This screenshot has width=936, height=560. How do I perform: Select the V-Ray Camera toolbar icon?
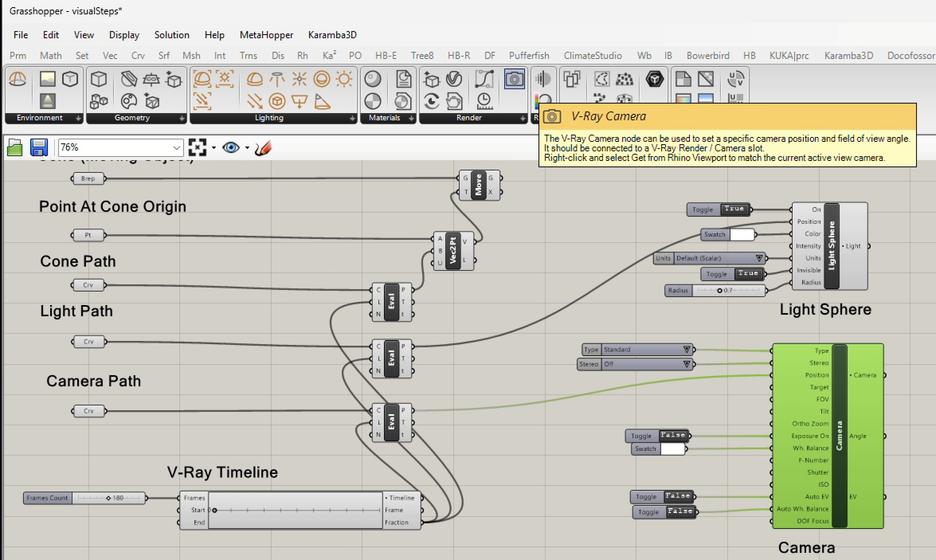click(x=514, y=79)
